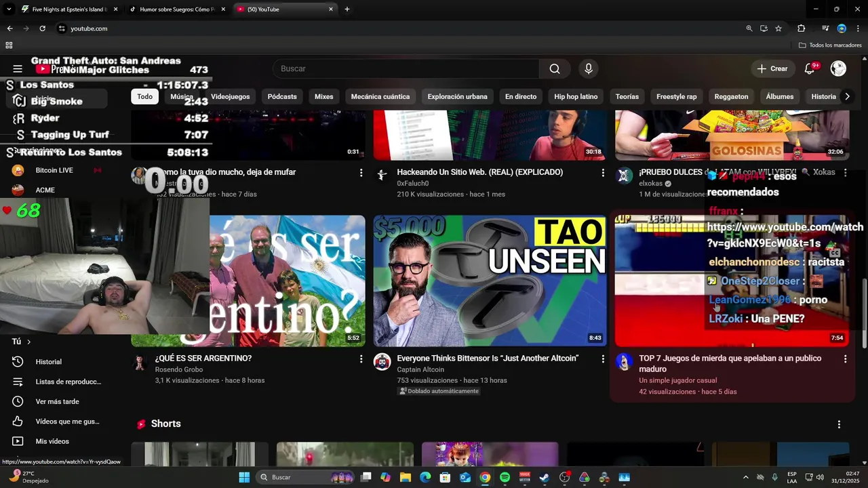Bookmark this page with the star
868x488 pixels.
pyautogui.click(x=778, y=28)
